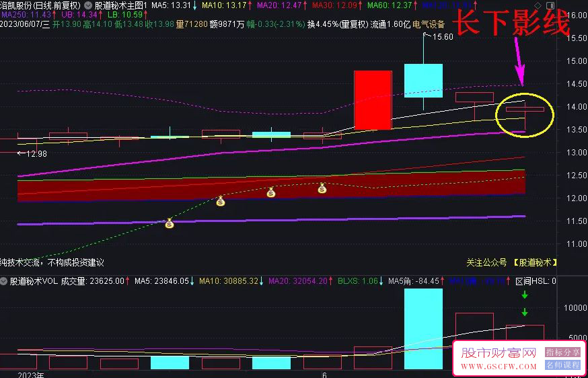Click the low price 低13.48
Viewport: 588px width, 378px height.
point(128,25)
